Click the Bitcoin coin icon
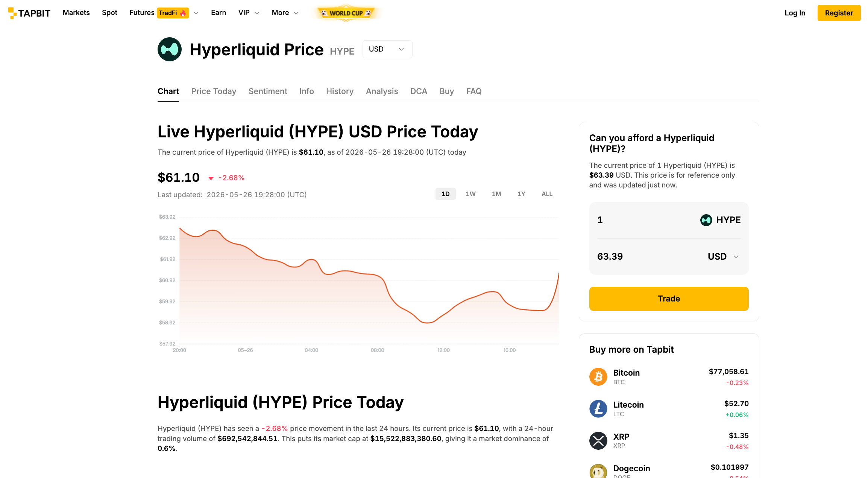 point(598,377)
